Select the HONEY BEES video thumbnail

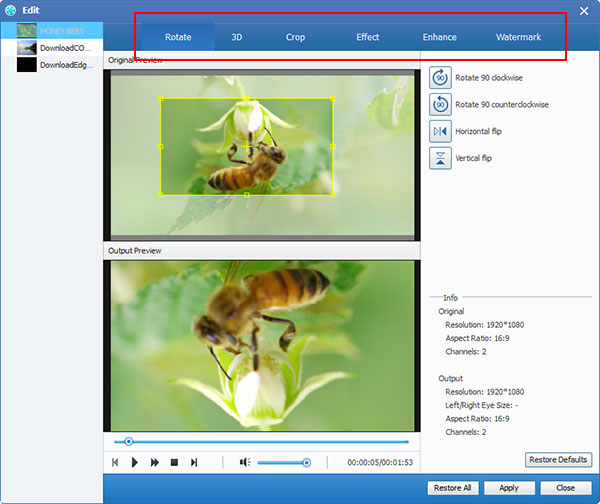tap(27, 31)
